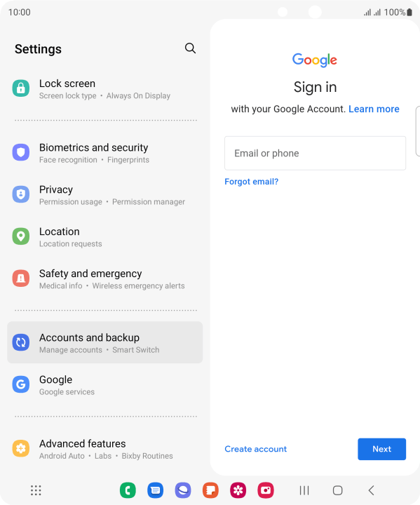The image size is (420, 505).
Task: Tap the search magnifier in Settings
Action: (190, 48)
